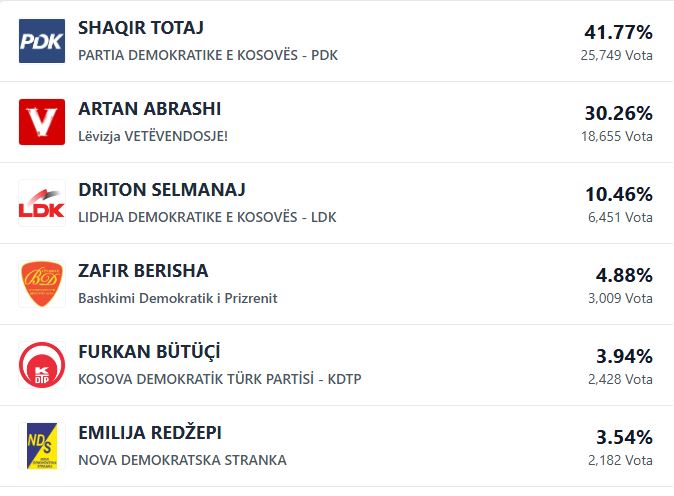Click the Vetëvendosje red V logo
Image resolution: width=674 pixels, height=496 pixels.
(x=42, y=122)
